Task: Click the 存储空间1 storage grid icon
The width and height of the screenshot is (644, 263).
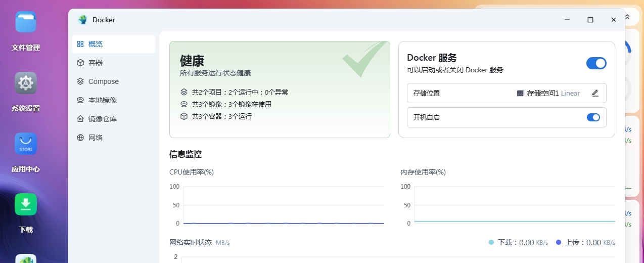Action: (520, 93)
